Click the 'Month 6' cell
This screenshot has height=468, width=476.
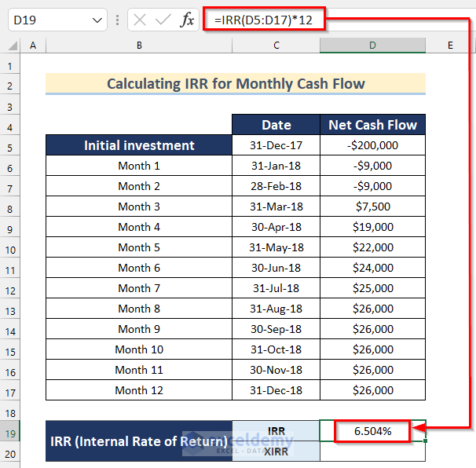(139, 268)
